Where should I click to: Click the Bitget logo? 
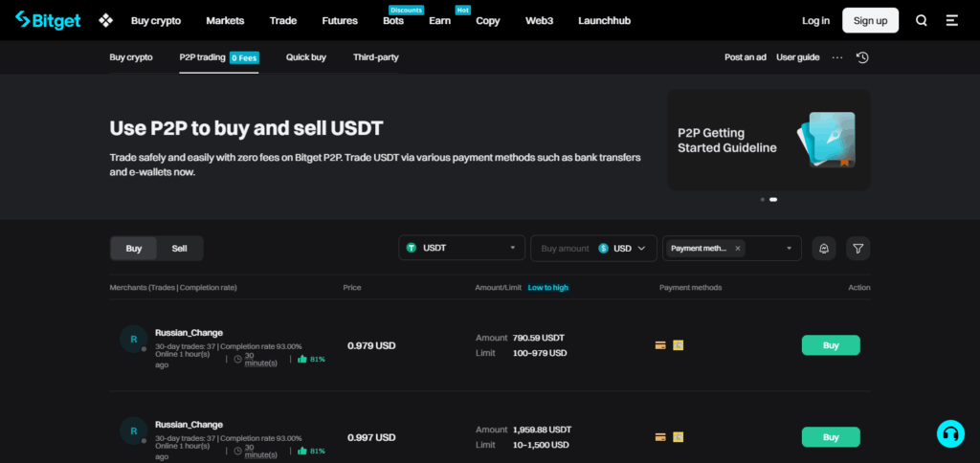48,20
